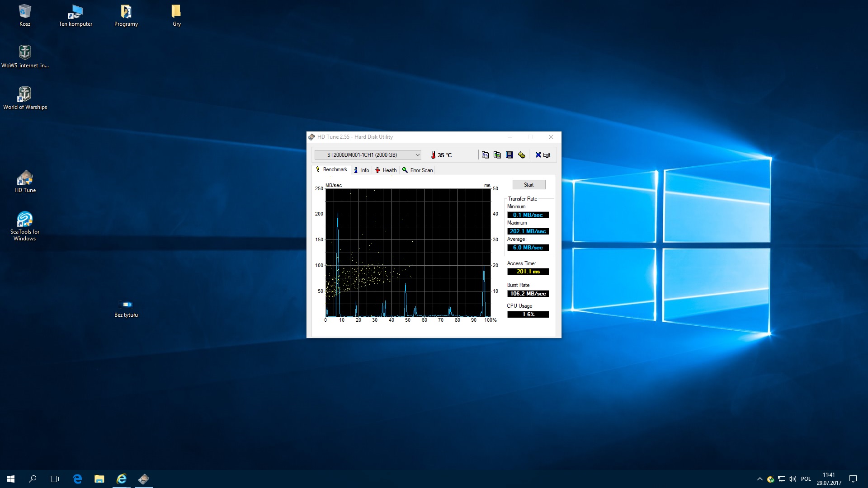Click the HD Tune copy icon
This screenshot has height=488, width=868.
click(485, 155)
